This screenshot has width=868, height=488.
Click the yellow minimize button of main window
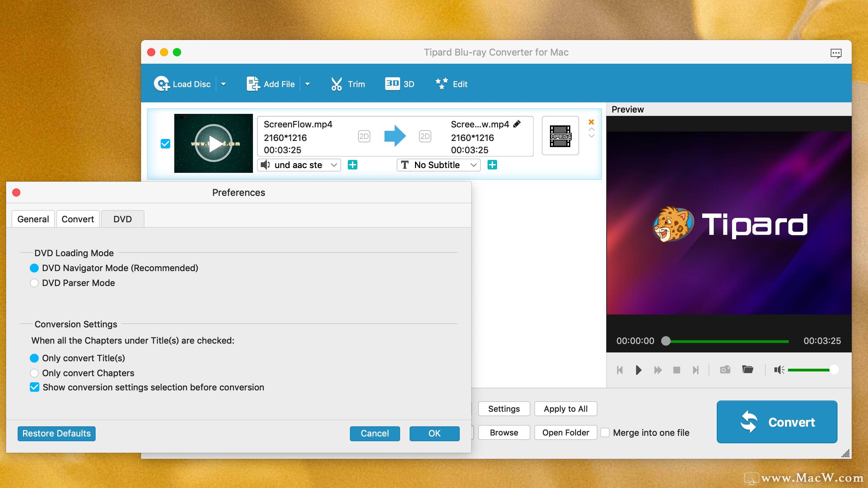point(164,52)
